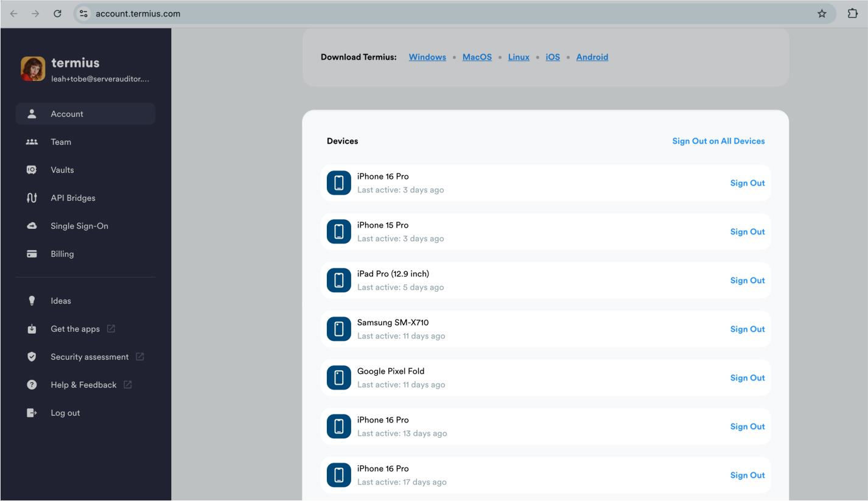
Task: Click the Get the apps download icon
Action: 32,329
